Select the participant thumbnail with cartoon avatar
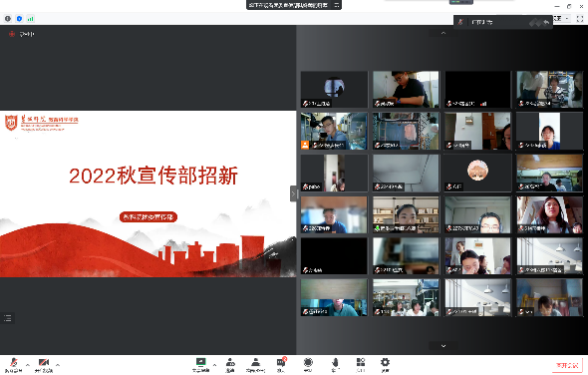This screenshot has width=588, height=375. pos(477,174)
